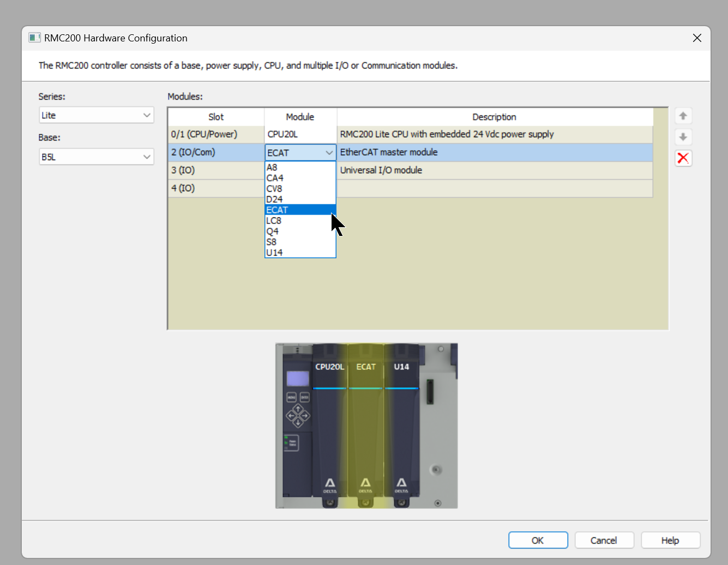Delete selected module with the red X icon
The image size is (728, 565).
tap(683, 158)
